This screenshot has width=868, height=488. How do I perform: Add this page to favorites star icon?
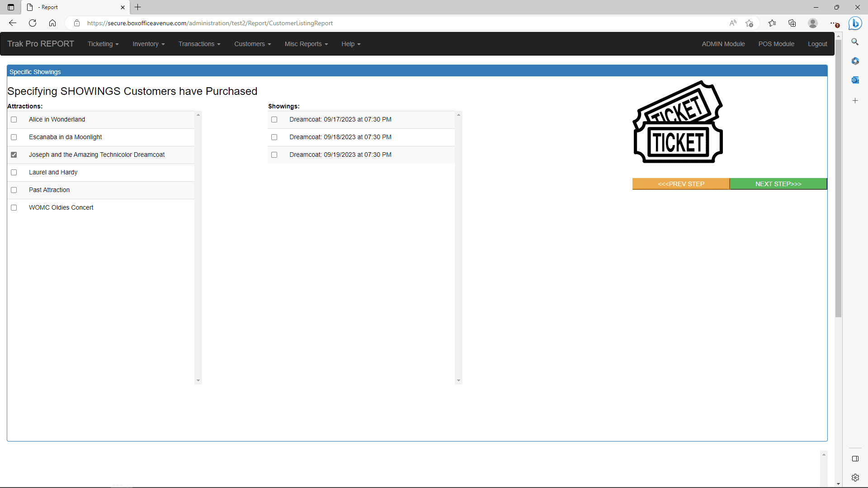(x=749, y=23)
